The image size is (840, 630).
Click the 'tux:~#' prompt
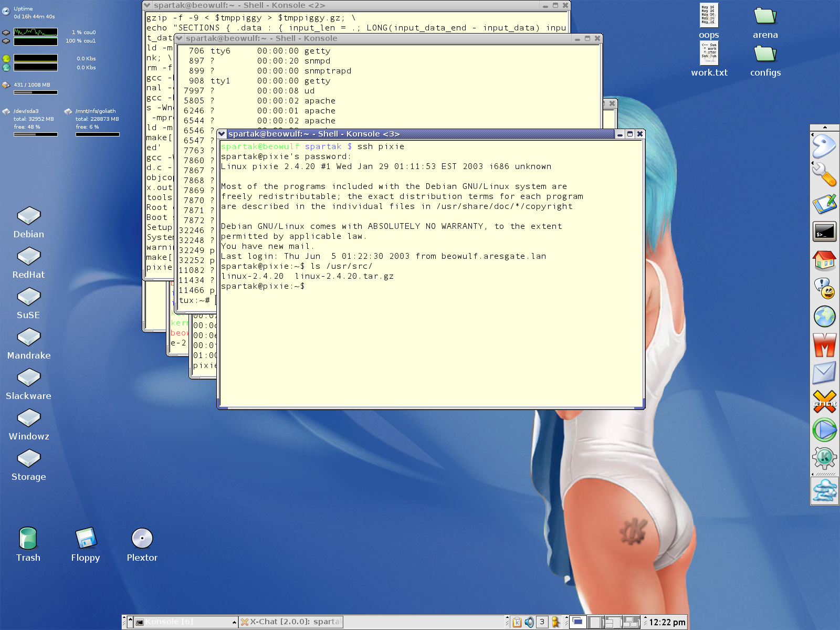(194, 300)
